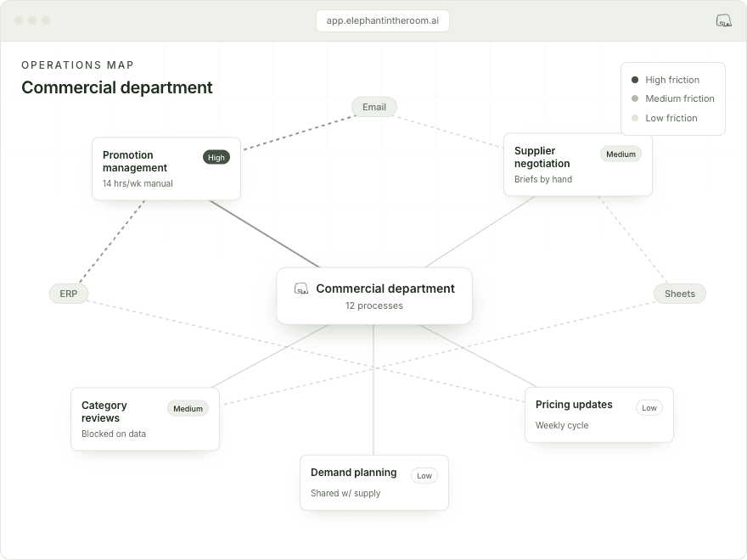Open the Pricing updates card
This screenshot has width=747, height=560.
(599, 414)
